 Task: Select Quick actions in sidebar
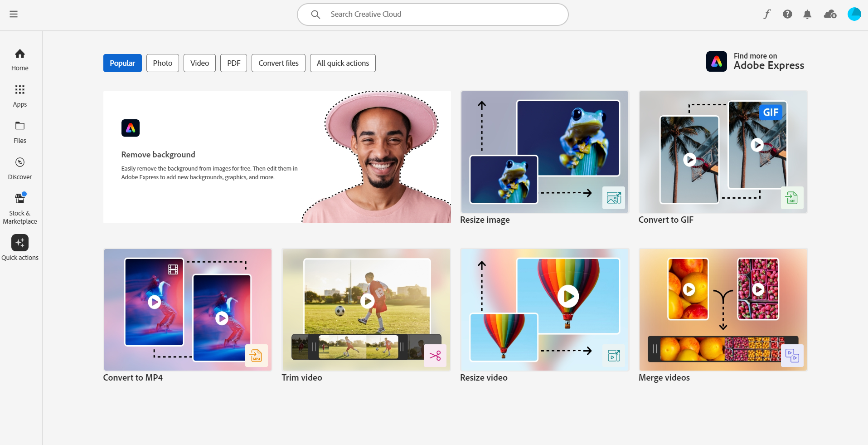20,248
